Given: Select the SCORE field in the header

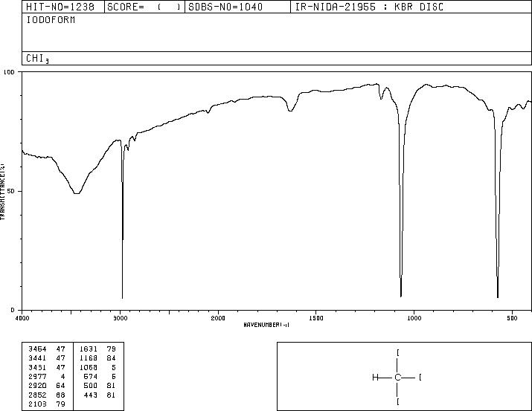Looking at the screenshot, I should click(144, 7).
